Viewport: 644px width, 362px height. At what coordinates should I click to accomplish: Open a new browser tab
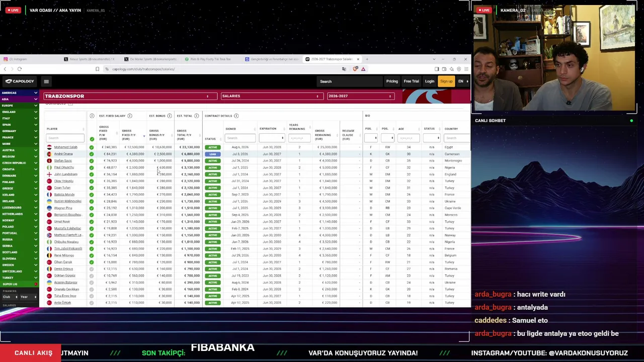click(367, 59)
